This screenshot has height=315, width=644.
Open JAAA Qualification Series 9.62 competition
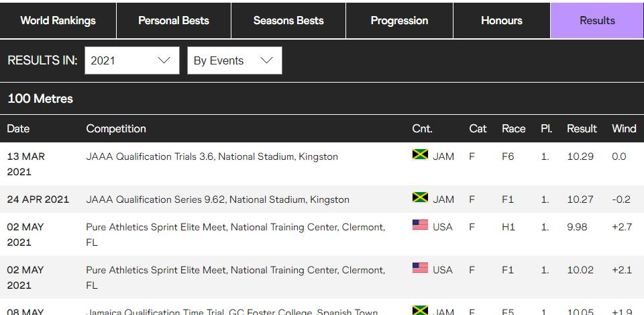point(217,199)
